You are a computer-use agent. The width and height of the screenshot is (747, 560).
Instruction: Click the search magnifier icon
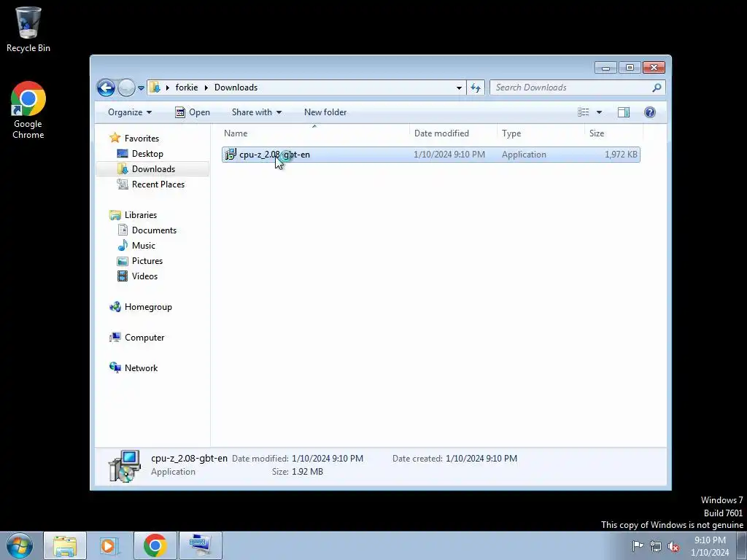click(657, 87)
